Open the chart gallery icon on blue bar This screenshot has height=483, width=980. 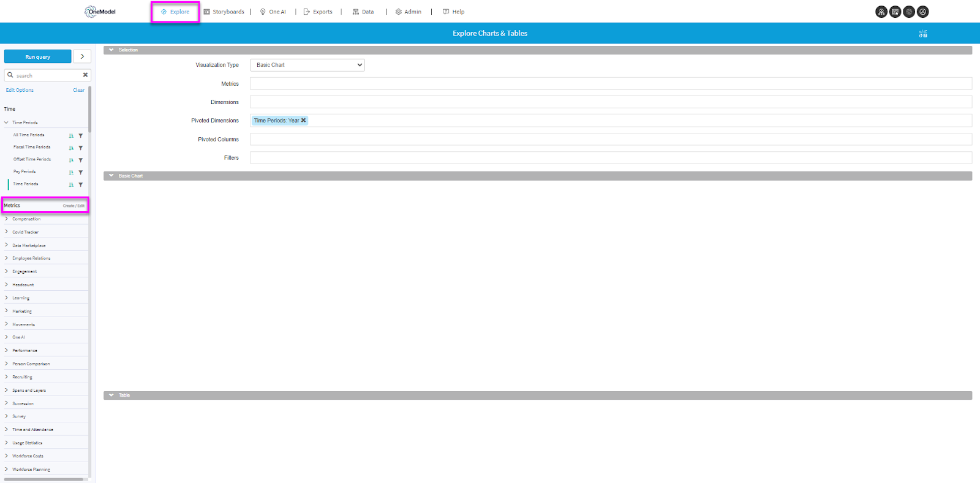point(923,34)
